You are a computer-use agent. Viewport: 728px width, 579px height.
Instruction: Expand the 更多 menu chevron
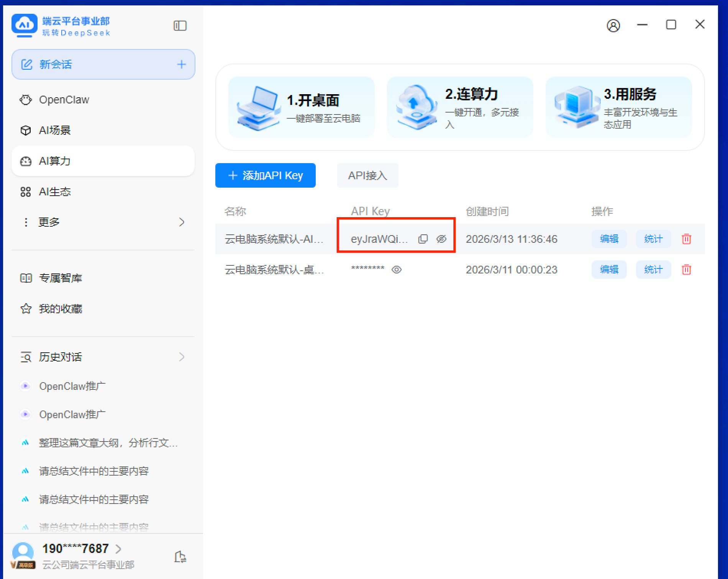(x=181, y=222)
